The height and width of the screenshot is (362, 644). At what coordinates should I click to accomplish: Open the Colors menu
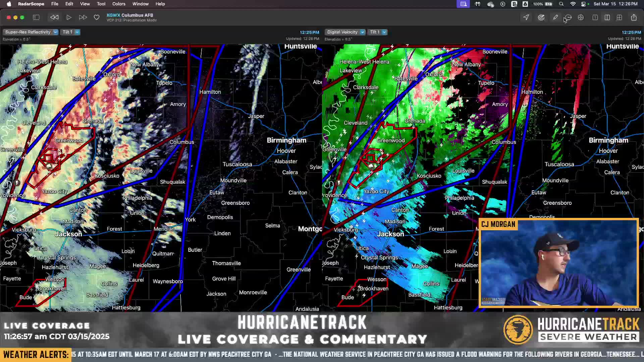[x=119, y=4]
